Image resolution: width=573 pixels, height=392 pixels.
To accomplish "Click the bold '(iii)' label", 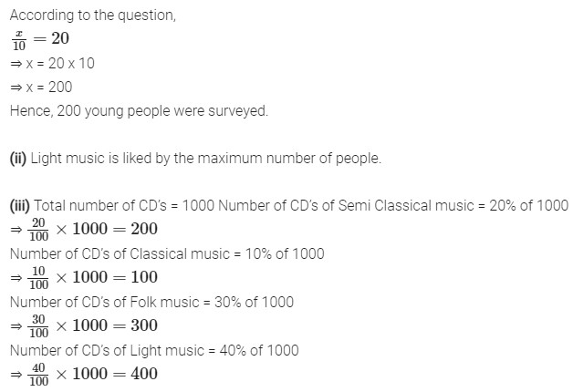I will click(x=20, y=205).
